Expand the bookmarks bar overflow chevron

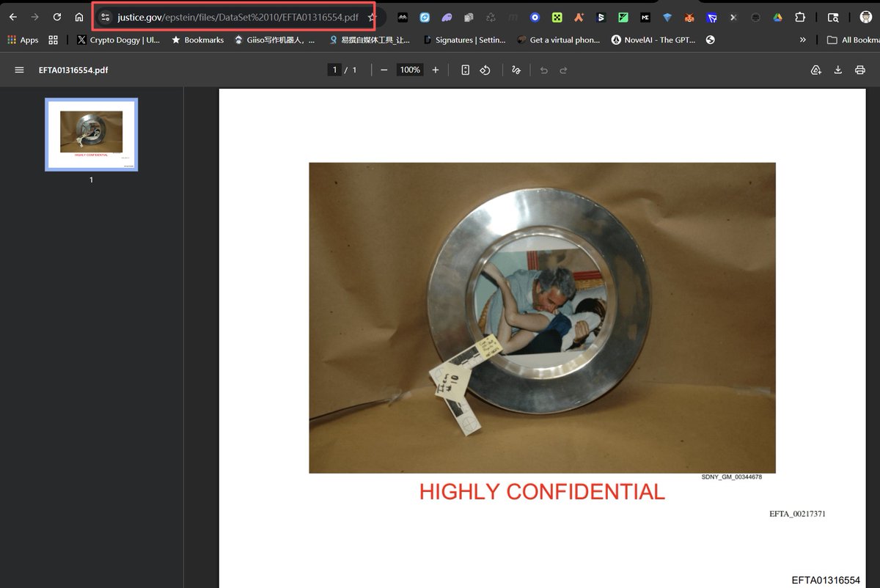(x=802, y=40)
